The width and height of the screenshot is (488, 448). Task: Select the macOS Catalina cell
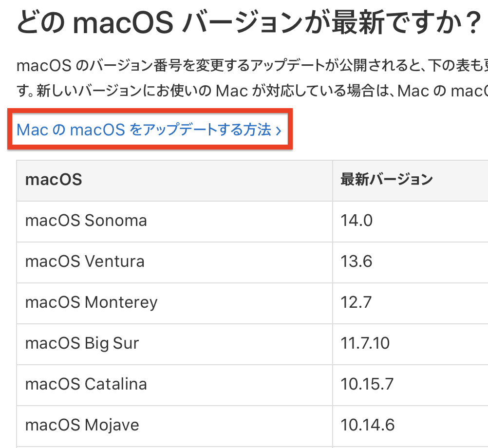click(86, 384)
